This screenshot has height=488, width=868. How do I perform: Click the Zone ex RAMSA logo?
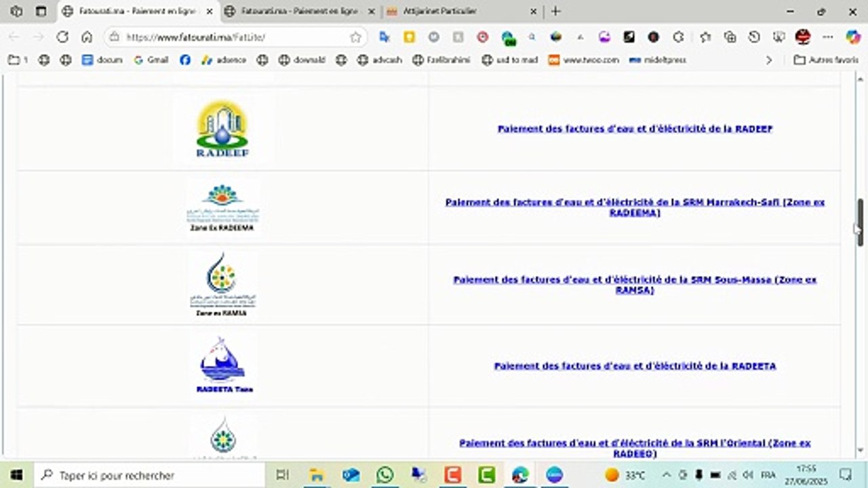222,285
